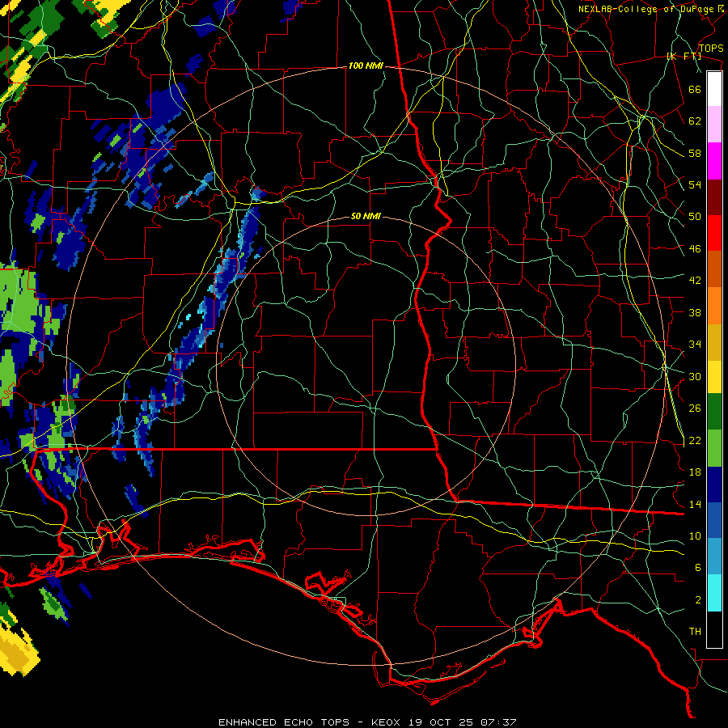Click the 26 legend value
728x728 pixels.
click(695, 408)
